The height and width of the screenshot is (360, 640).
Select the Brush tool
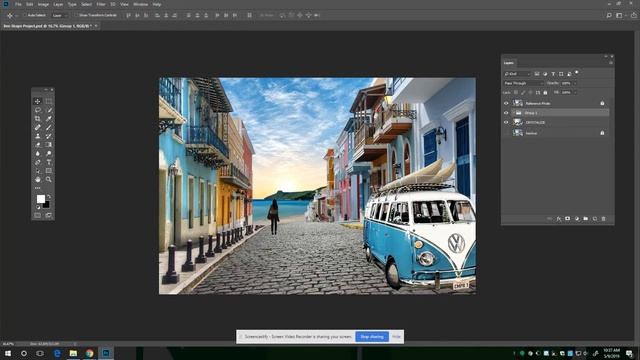(49, 127)
